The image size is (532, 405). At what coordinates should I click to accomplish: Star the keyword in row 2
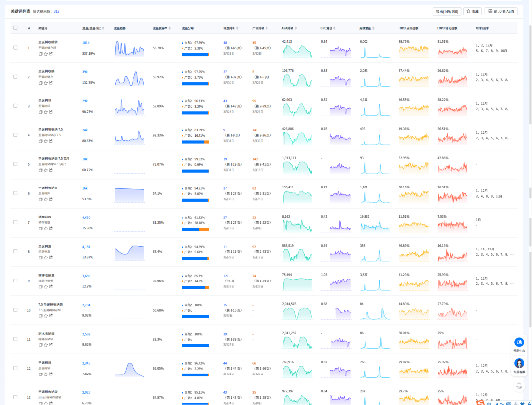pos(46,83)
